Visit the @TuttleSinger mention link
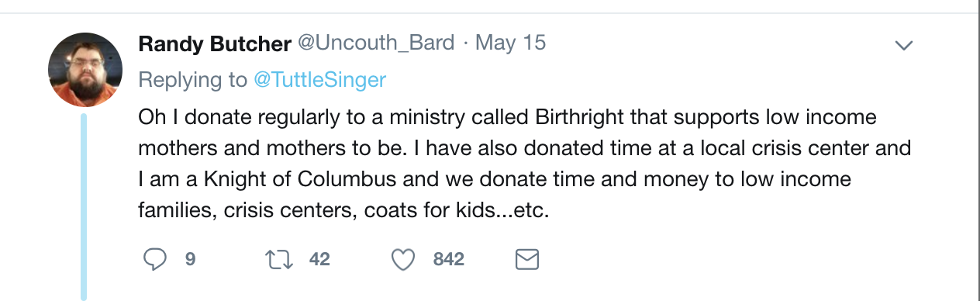This screenshot has height=301, width=980. (x=320, y=80)
